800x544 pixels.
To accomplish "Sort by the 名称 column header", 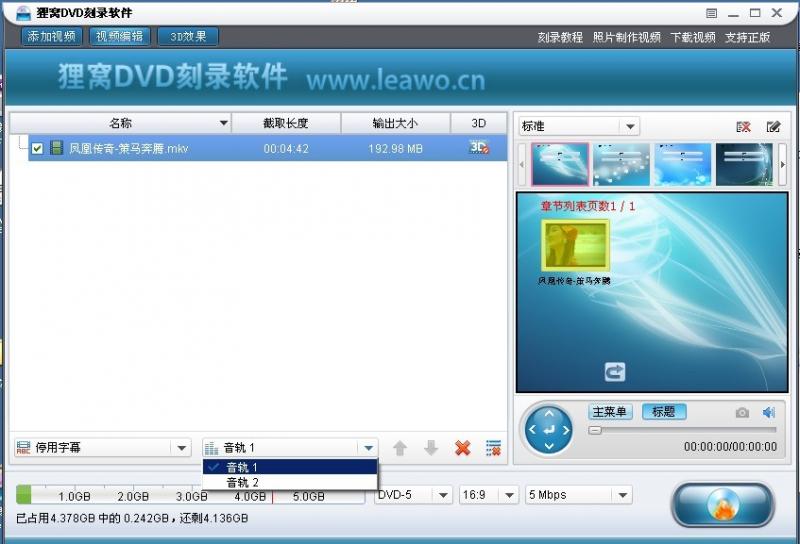I will (120, 123).
